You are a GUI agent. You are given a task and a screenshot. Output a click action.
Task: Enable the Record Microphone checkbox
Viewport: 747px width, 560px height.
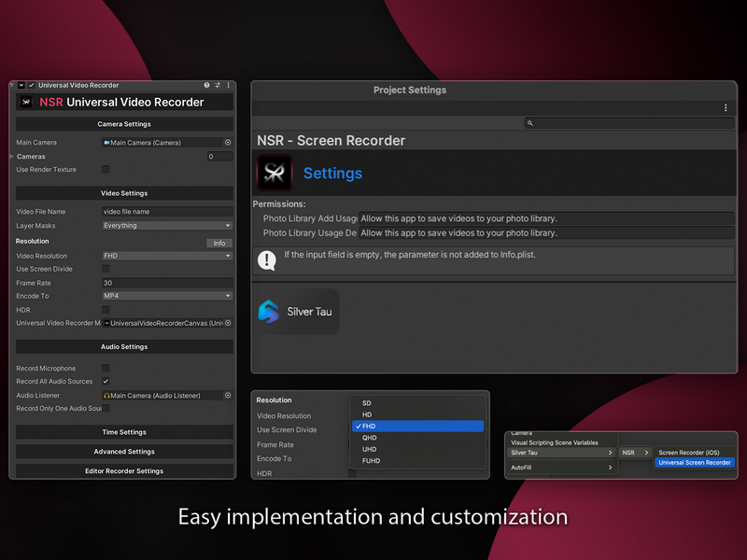point(106,368)
